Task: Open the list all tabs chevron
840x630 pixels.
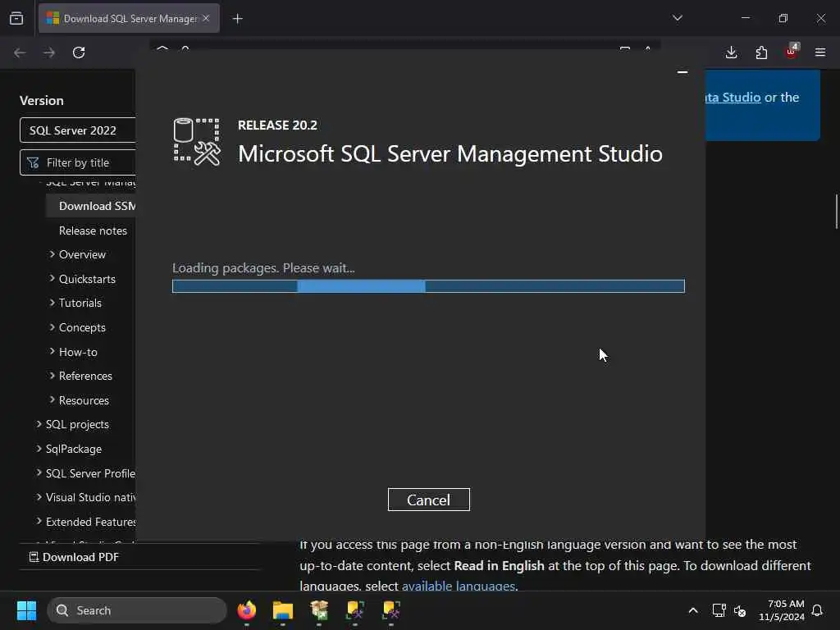Action: point(677,18)
